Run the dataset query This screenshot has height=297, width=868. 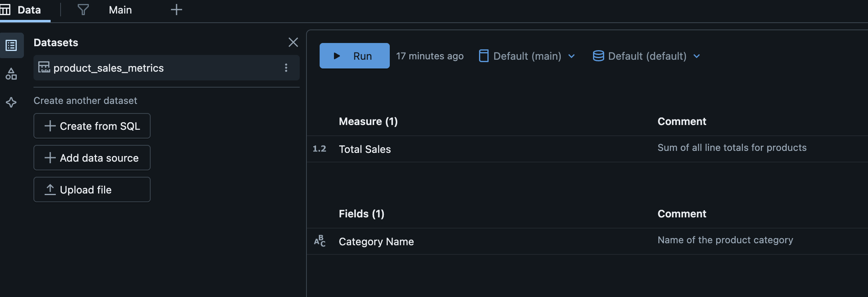354,56
